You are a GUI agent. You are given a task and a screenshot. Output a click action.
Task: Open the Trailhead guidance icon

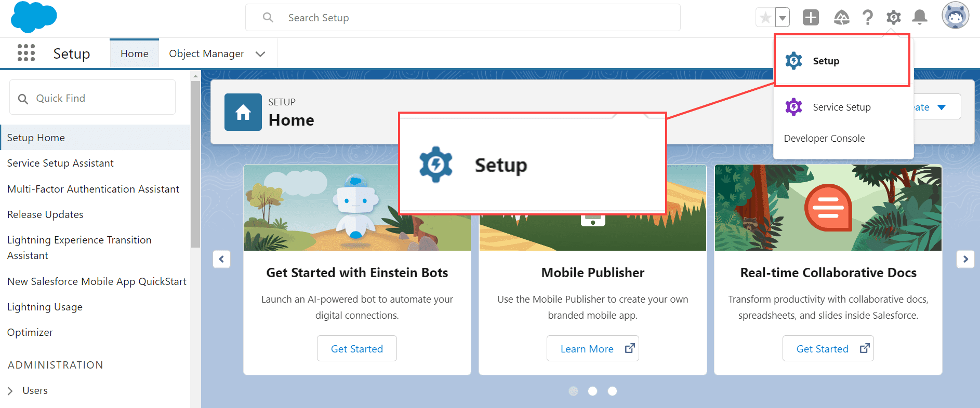(x=842, y=18)
